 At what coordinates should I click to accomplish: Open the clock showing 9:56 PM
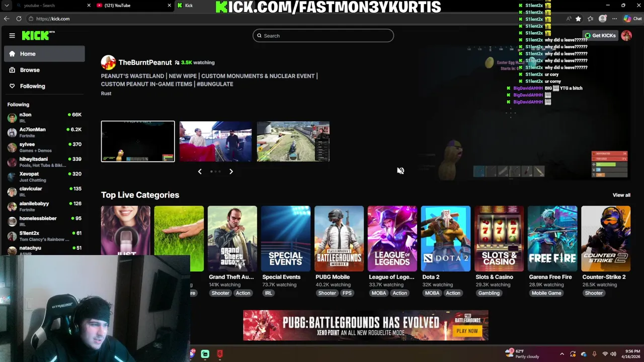coord(632,353)
